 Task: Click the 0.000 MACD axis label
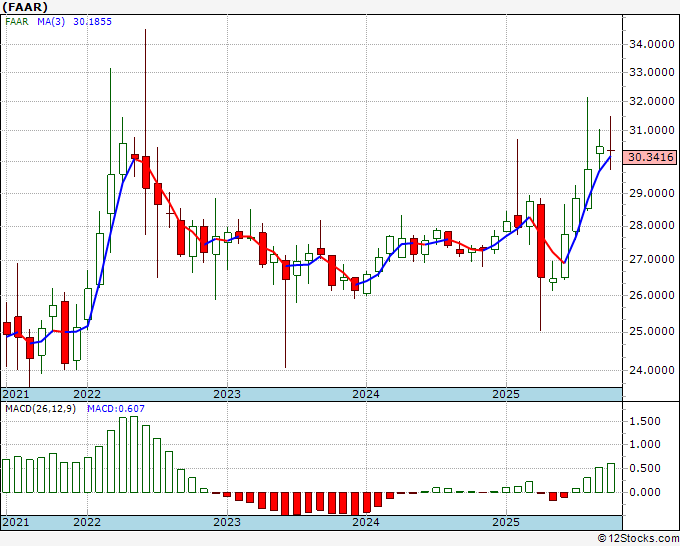[x=646, y=492]
